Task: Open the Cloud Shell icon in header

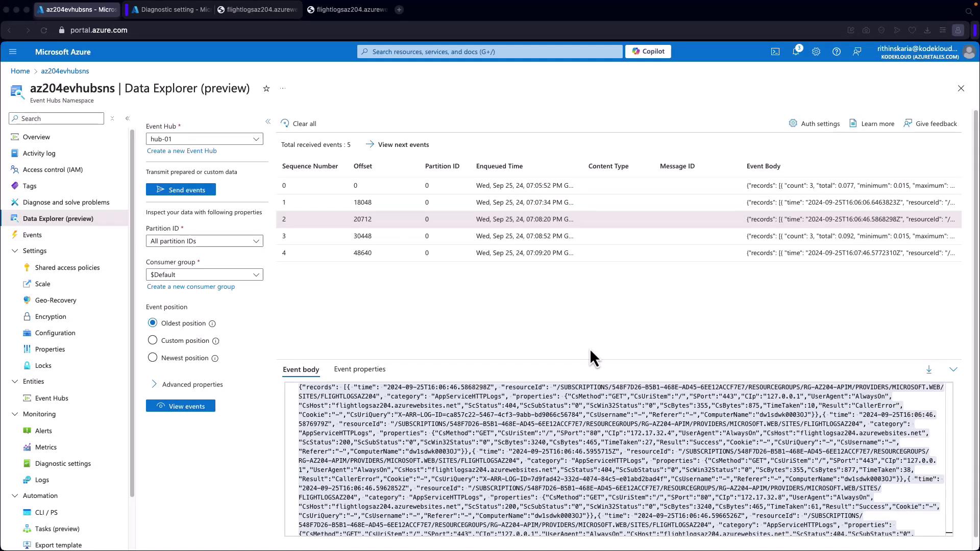Action: [775, 52]
